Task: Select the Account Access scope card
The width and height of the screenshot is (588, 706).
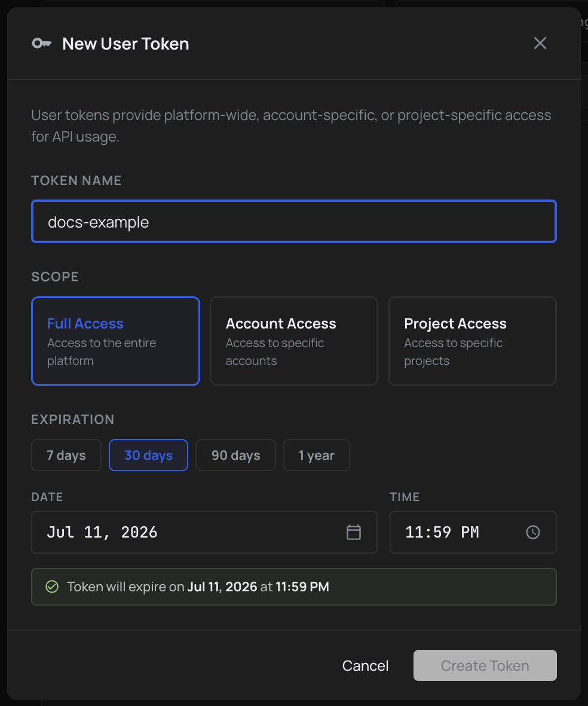Action: (294, 341)
